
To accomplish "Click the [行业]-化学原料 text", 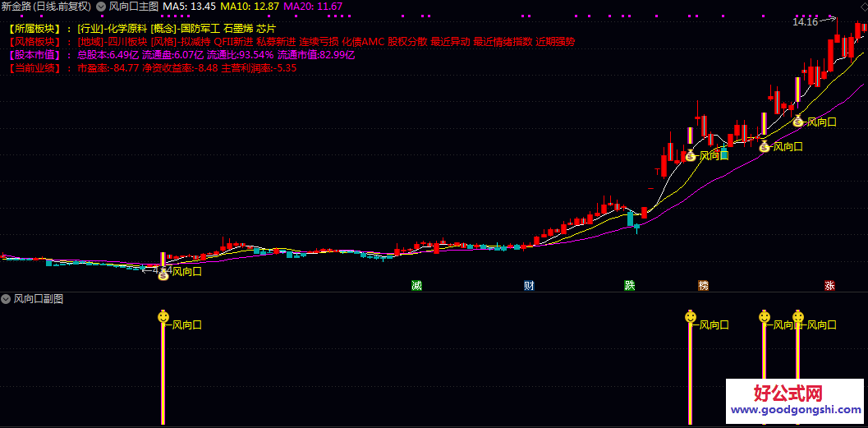I will point(113,28).
